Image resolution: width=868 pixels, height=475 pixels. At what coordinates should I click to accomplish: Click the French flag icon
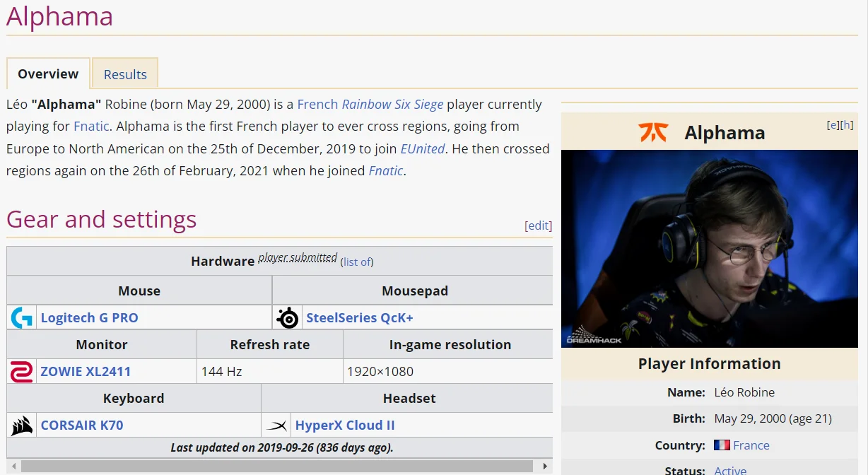click(722, 445)
